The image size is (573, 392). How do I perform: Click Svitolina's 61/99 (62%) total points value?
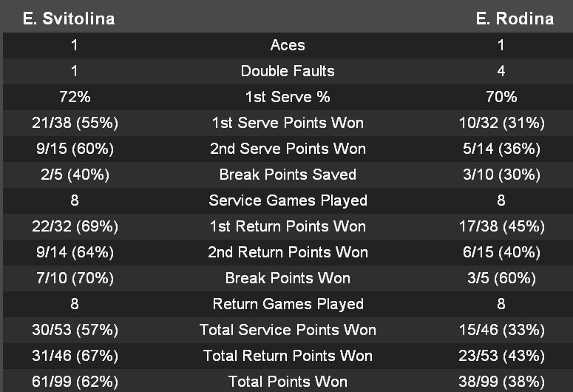click(x=75, y=382)
